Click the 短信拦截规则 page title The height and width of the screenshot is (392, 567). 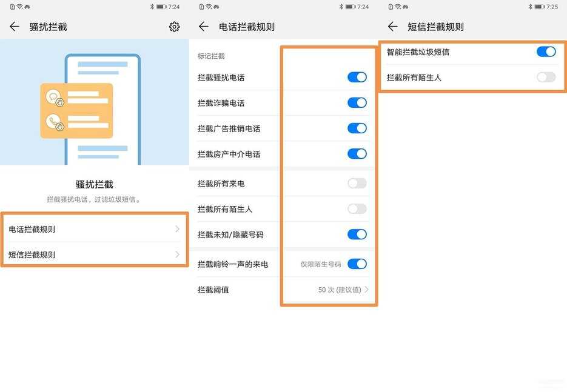point(436,27)
